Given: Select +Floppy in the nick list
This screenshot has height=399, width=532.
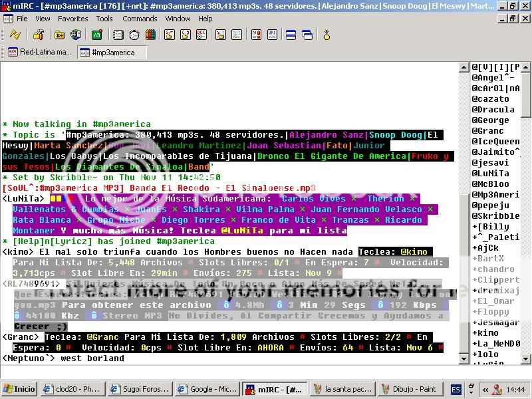Looking at the screenshot, I should pyautogui.click(x=490, y=311).
